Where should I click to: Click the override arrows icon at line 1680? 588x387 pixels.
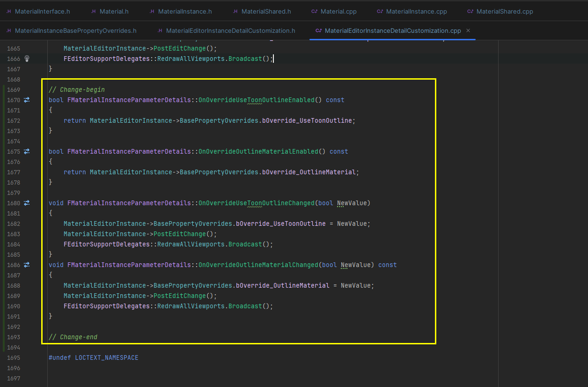pyautogui.click(x=27, y=202)
